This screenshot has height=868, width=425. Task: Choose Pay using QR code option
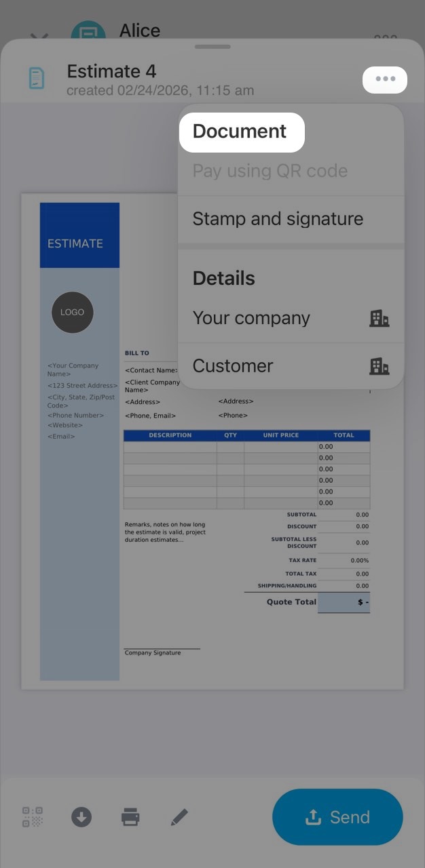coord(270,171)
